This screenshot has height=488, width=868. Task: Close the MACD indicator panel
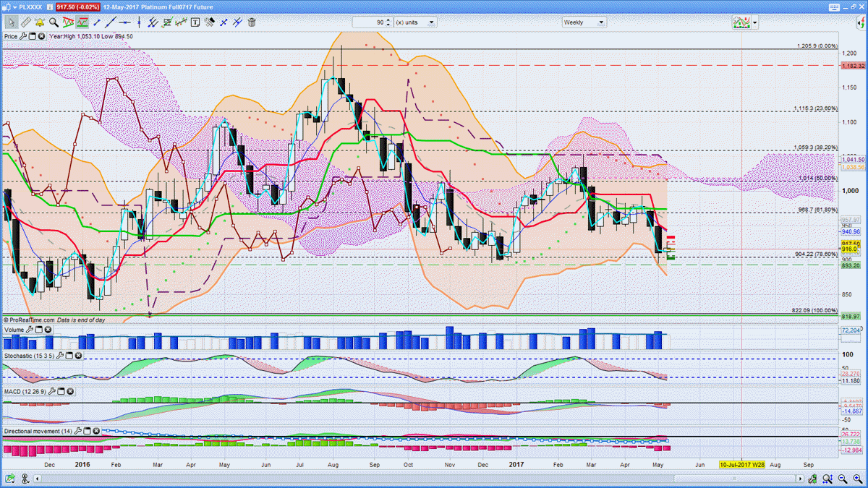click(x=72, y=391)
